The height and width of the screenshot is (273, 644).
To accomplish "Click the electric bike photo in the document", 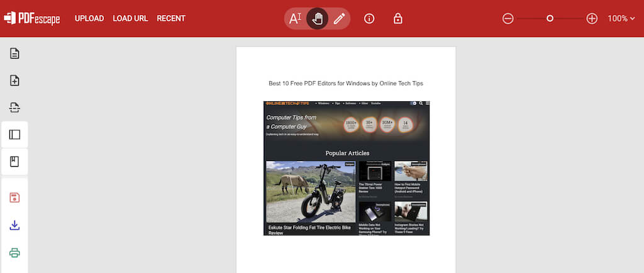I will click(x=311, y=192).
